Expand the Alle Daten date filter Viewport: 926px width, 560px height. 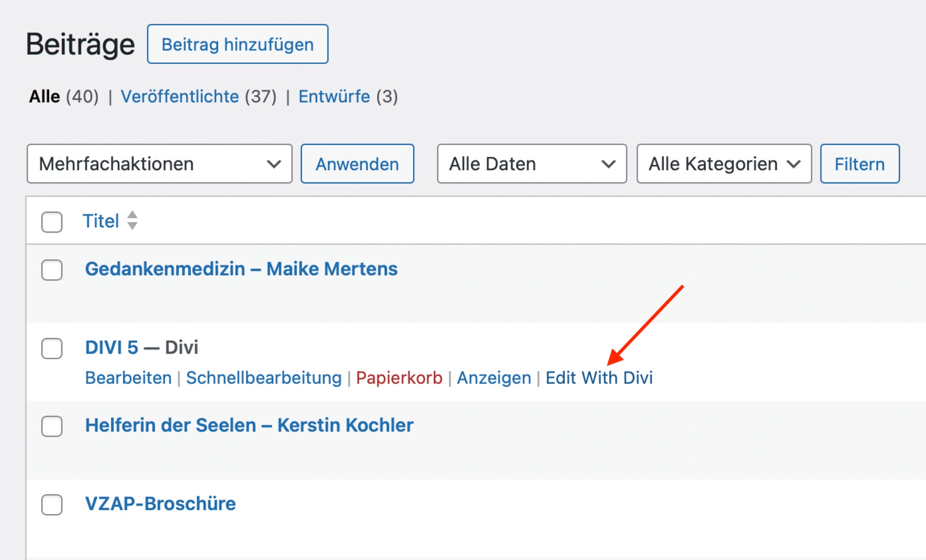[x=531, y=164]
